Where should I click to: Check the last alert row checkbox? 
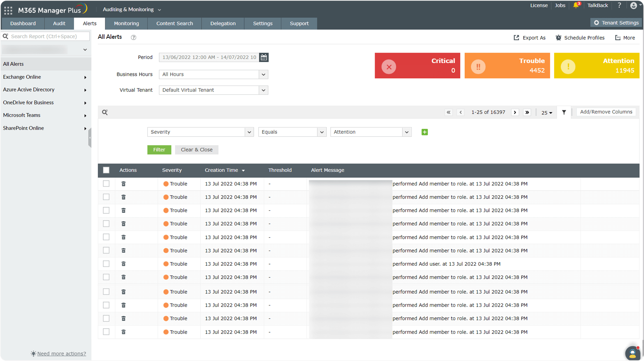point(106,332)
